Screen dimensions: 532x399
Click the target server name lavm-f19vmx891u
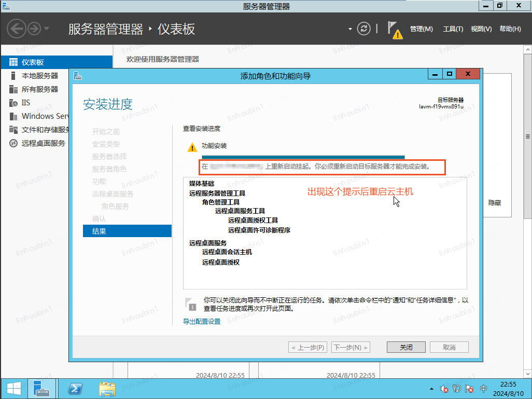coord(441,106)
